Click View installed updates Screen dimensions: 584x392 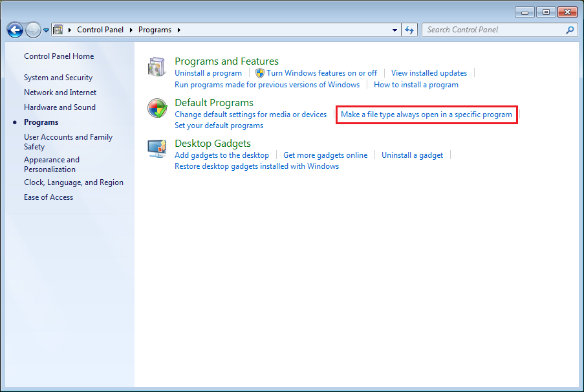(x=429, y=73)
